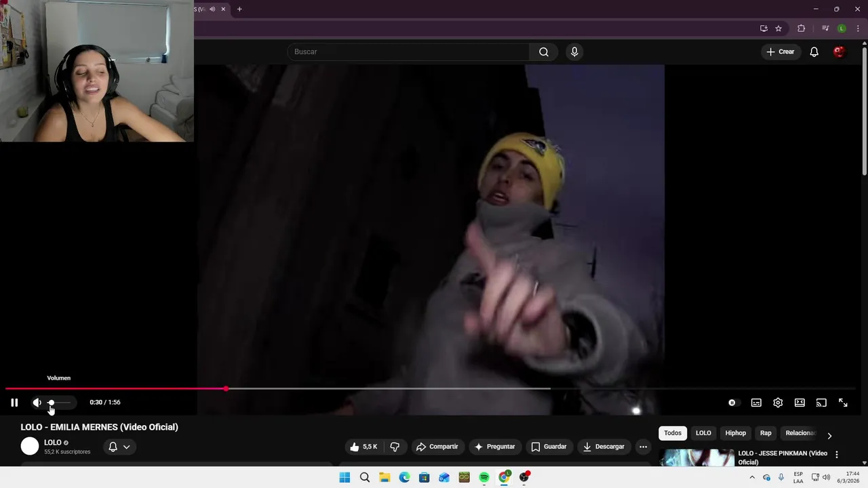
Task: Like the video with thumbs up
Action: pos(363,447)
